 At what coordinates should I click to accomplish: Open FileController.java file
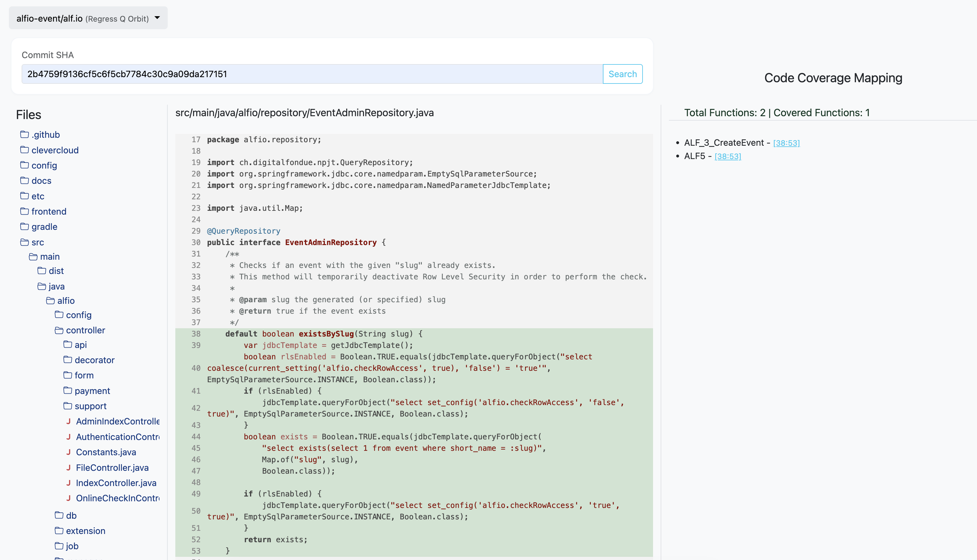[x=112, y=468]
